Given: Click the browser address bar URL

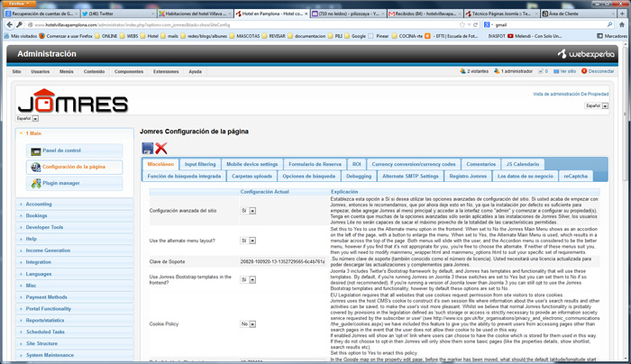Looking at the screenshot, I should coord(242,24).
